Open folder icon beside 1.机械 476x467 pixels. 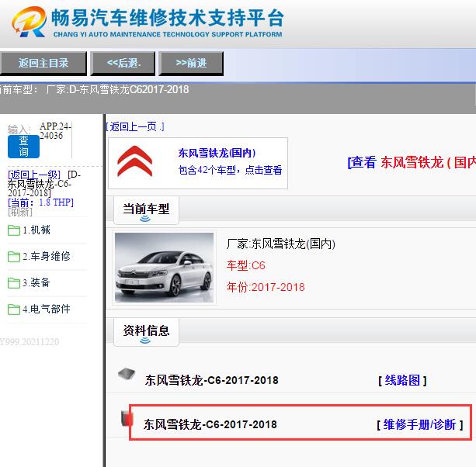[x=14, y=230]
